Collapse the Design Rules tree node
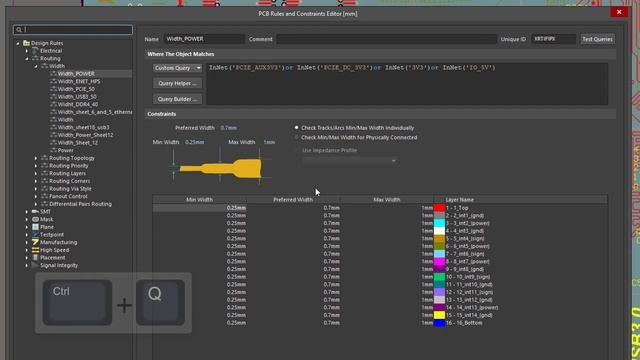The width and height of the screenshot is (640, 360). (18, 43)
